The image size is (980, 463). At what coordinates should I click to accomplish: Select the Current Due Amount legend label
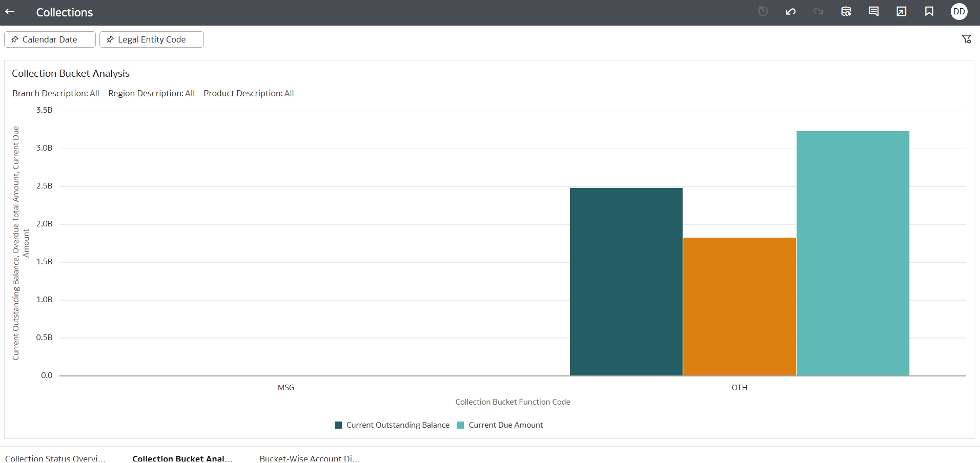tap(506, 425)
